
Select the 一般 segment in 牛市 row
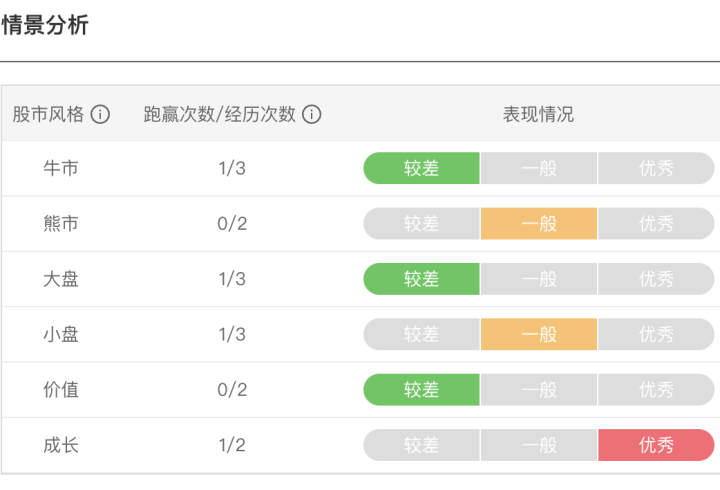click(x=539, y=168)
